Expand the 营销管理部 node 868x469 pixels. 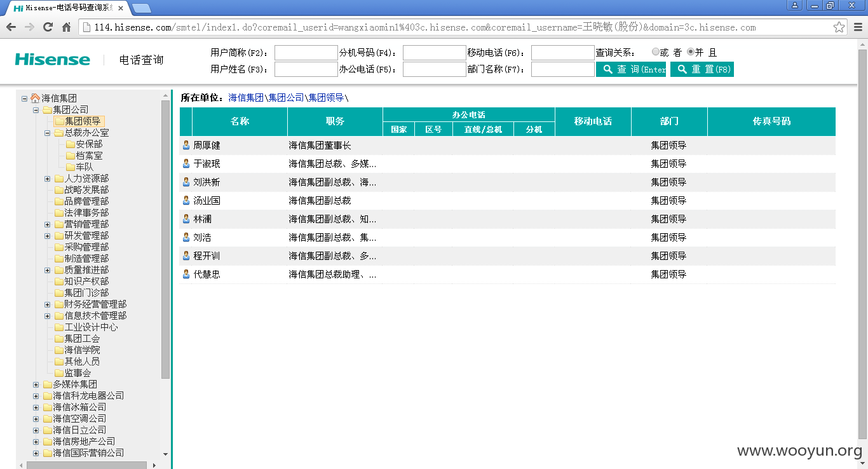(47, 224)
